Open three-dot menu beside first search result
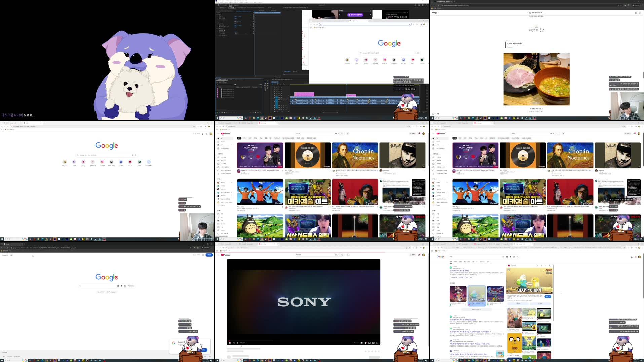This screenshot has height=362, width=644. coord(463,268)
